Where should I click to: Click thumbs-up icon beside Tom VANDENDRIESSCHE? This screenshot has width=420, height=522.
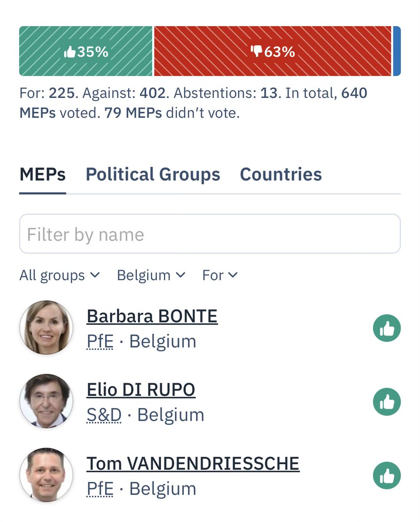pyautogui.click(x=387, y=476)
